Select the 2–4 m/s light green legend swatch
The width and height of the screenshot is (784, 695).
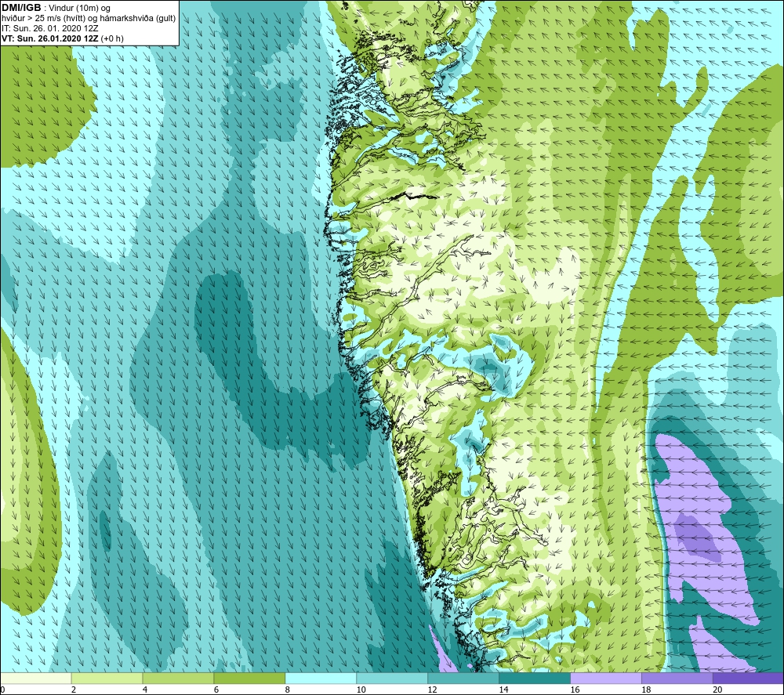pyautogui.click(x=107, y=679)
